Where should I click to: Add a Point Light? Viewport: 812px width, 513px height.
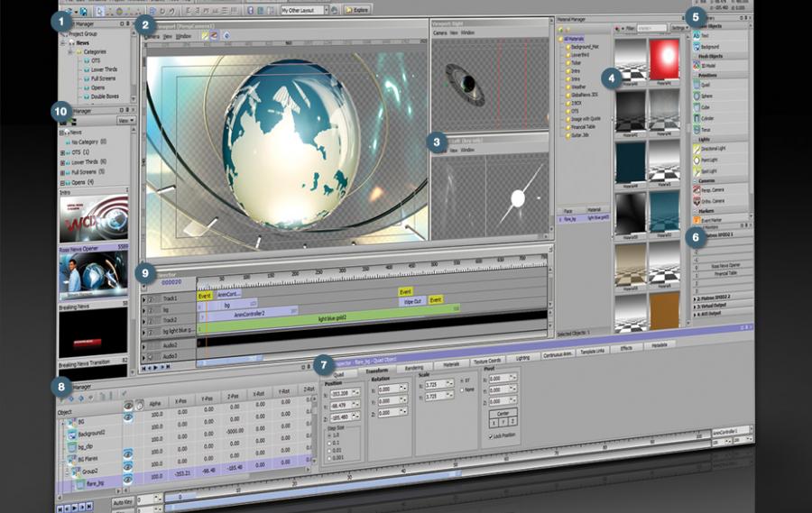click(x=697, y=160)
